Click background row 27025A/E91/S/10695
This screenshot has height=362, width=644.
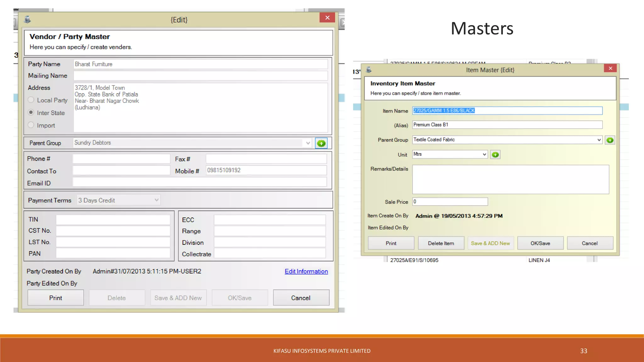click(x=414, y=260)
